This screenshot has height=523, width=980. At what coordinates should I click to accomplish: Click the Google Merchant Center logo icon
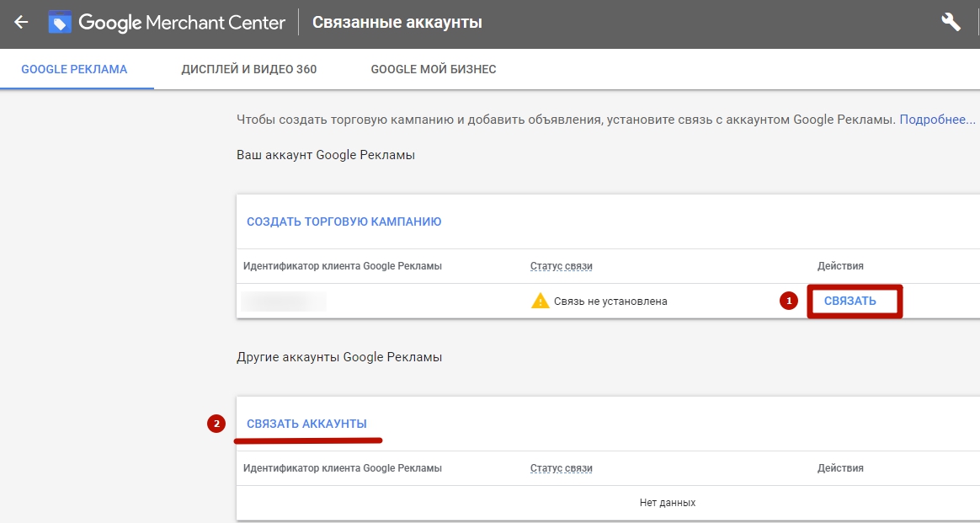pos(60,23)
